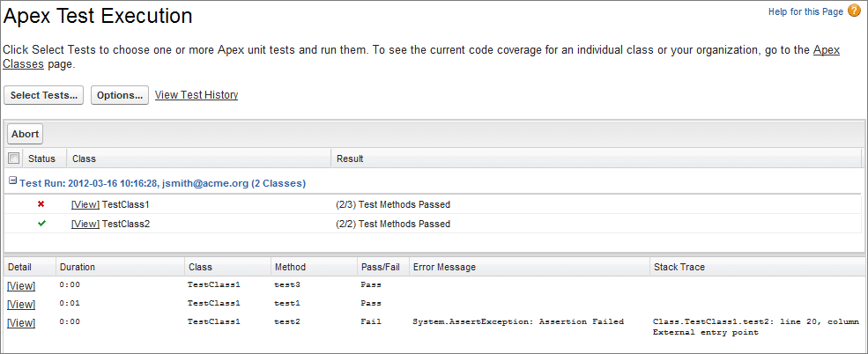Click the Select Tests button
Image resolution: width=868 pixels, height=354 pixels.
coord(44,95)
